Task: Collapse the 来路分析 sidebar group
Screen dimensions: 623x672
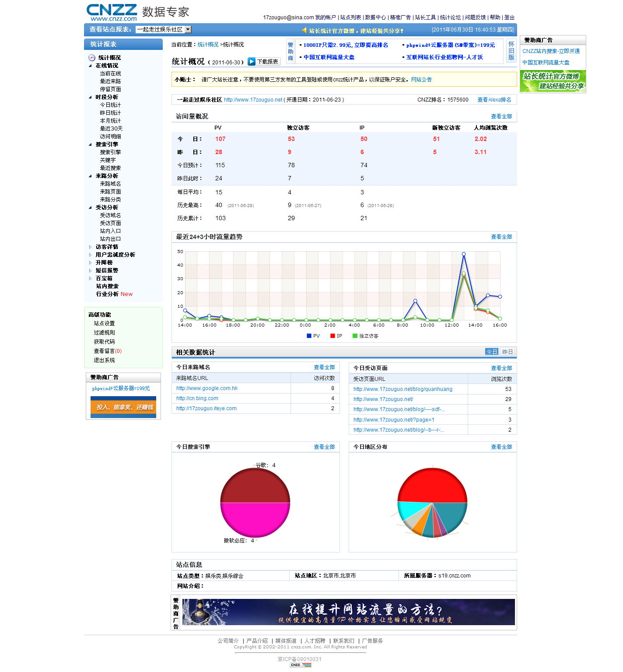Action: (91, 176)
